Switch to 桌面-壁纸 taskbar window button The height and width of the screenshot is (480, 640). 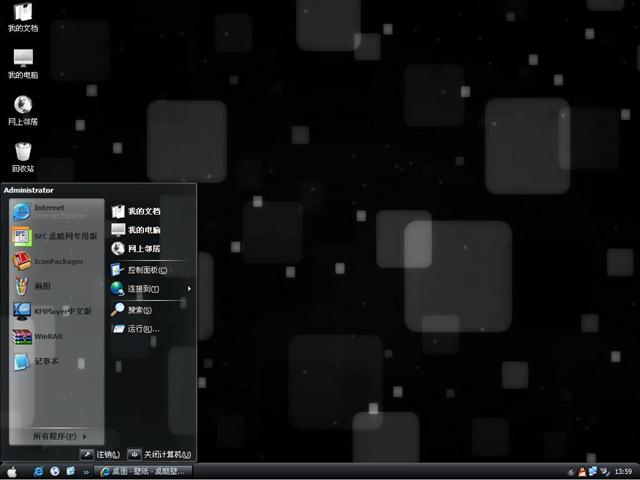pos(143,471)
